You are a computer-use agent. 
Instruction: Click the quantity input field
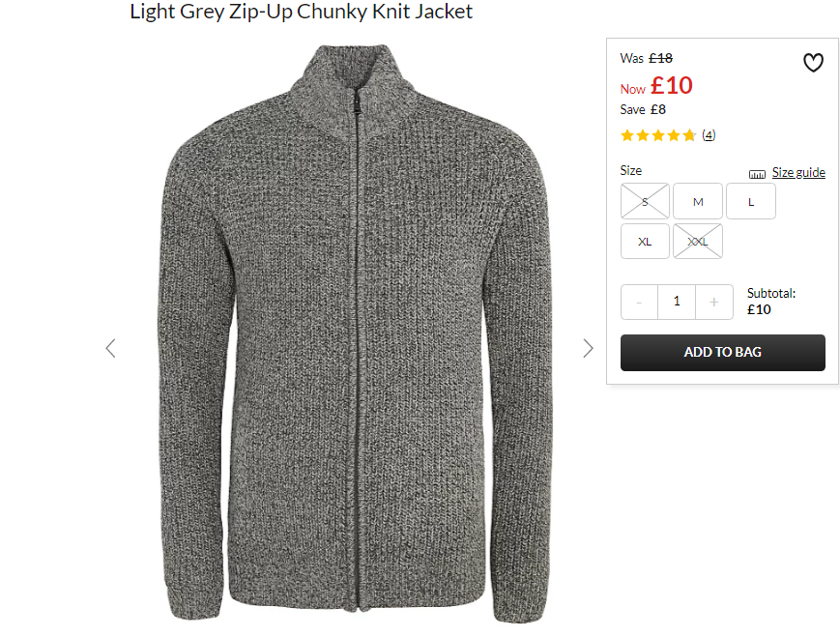coord(677,303)
